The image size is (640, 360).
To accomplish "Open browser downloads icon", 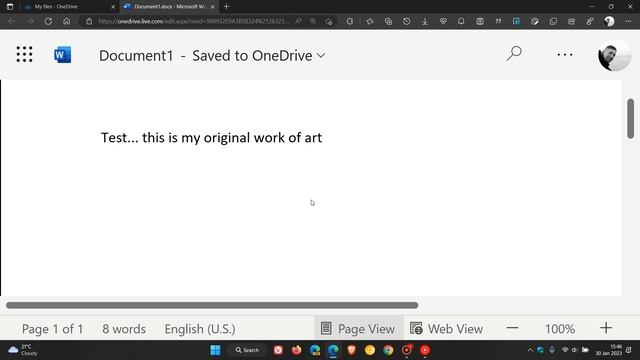I will [x=425, y=21].
